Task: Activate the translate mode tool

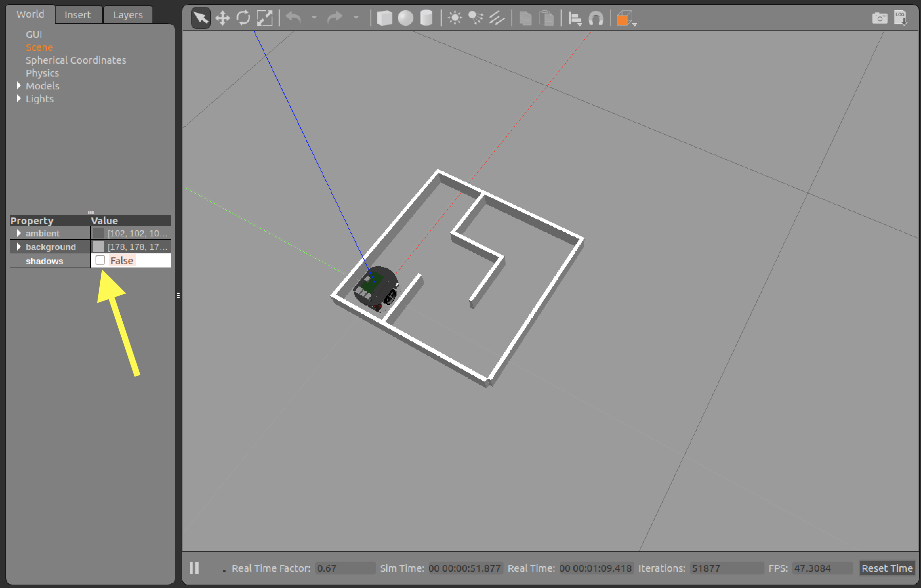Action: click(x=222, y=18)
